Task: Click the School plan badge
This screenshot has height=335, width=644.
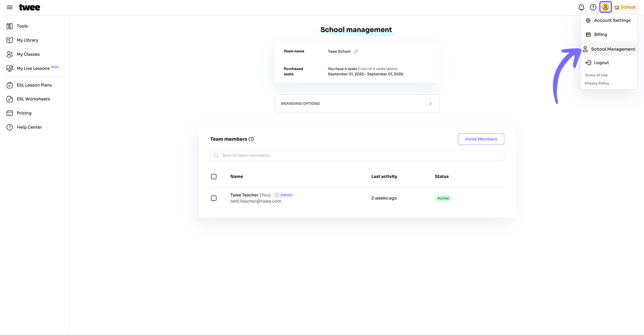Action: pos(625,7)
